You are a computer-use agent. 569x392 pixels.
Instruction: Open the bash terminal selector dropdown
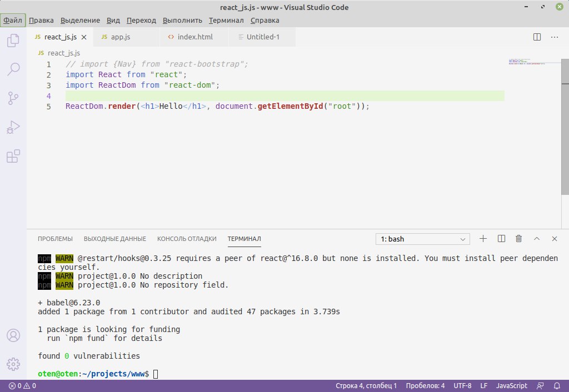[x=423, y=239]
